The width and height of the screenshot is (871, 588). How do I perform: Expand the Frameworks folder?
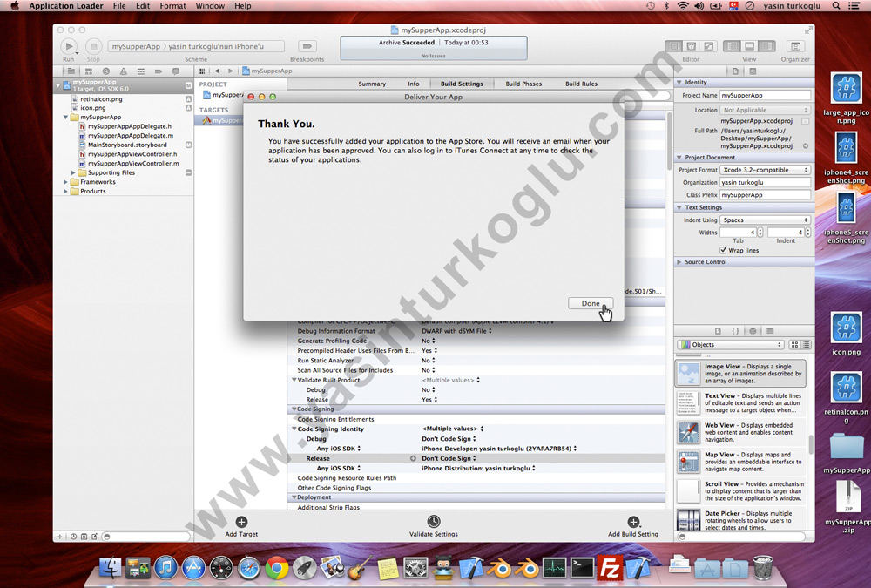pos(65,182)
